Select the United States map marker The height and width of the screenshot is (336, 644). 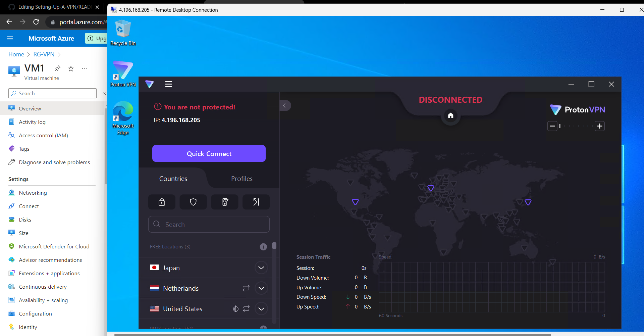[355, 202]
